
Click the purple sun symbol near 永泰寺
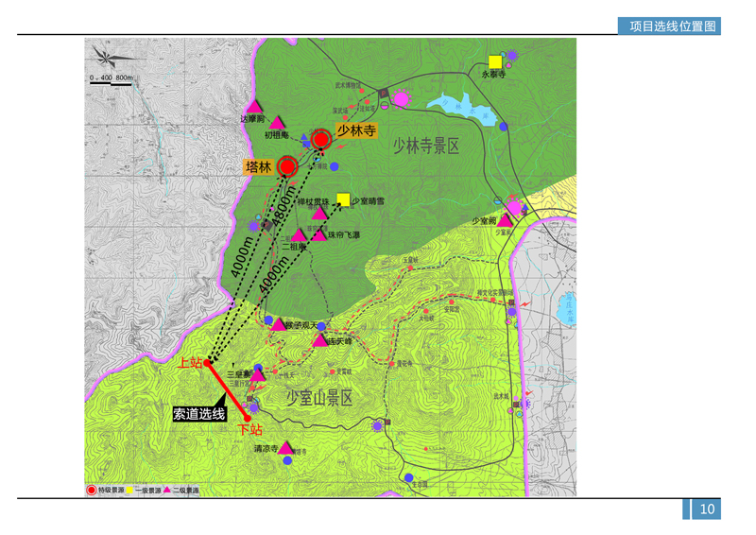point(512,56)
